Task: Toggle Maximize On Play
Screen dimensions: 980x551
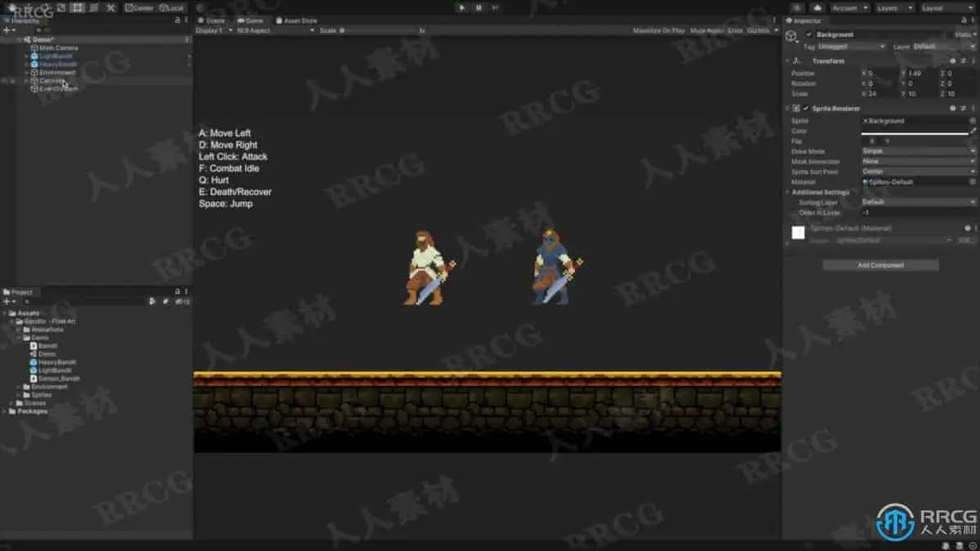Action: click(x=658, y=30)
